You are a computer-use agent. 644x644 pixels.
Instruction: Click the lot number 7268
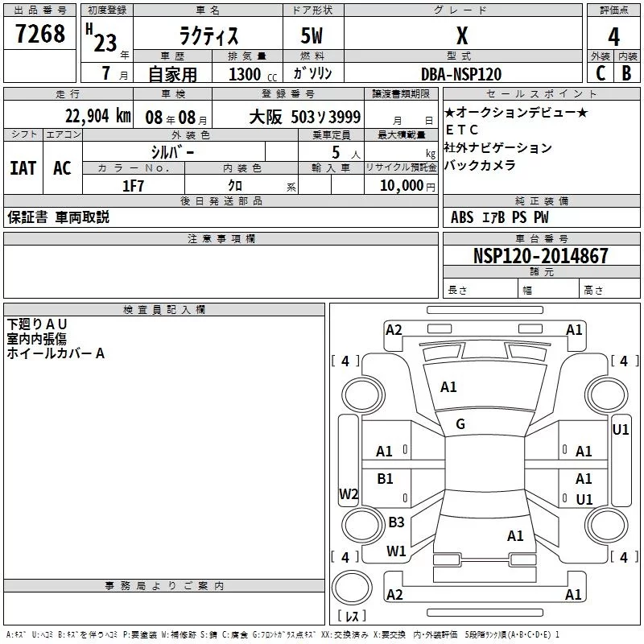click(40, 34)
